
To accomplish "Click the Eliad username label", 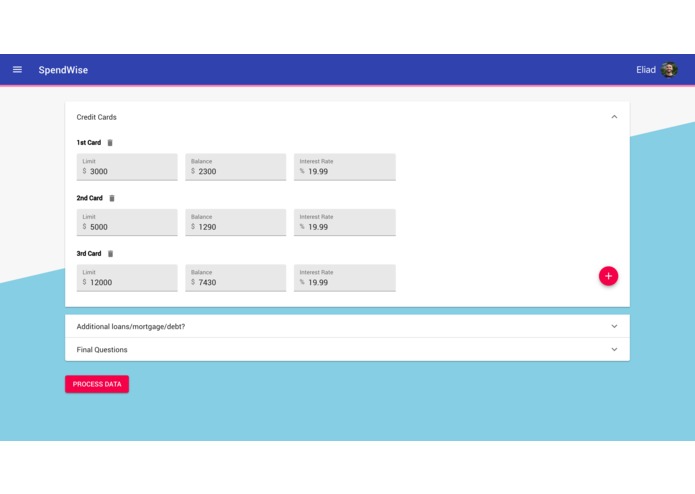I will click(646, 70).
